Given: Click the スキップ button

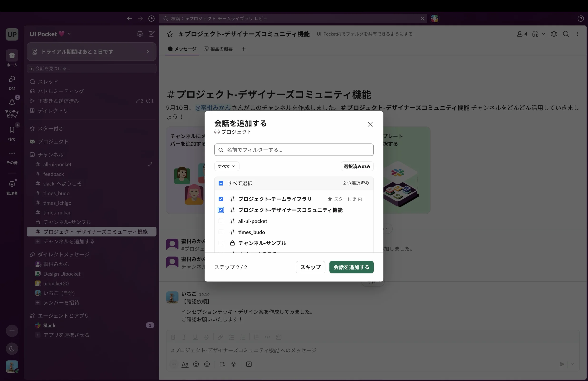Looking at the screenshot, I should pos(310,267).
